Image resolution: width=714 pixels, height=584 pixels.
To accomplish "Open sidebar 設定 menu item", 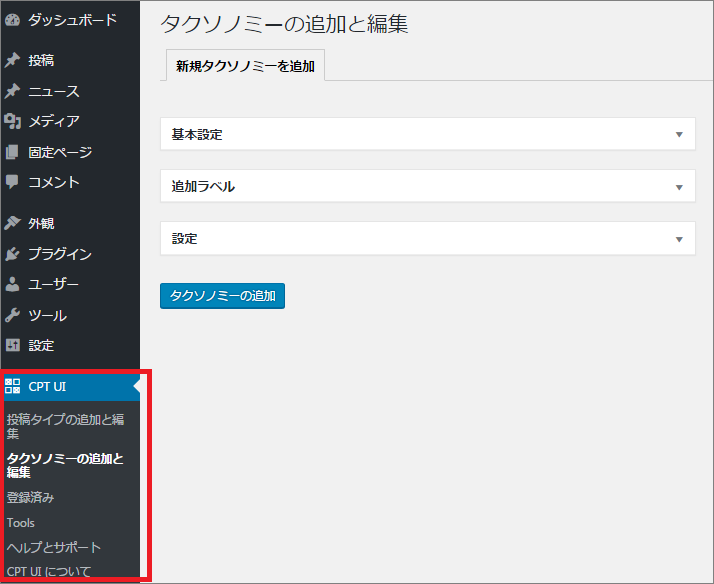I will point(41,345).
